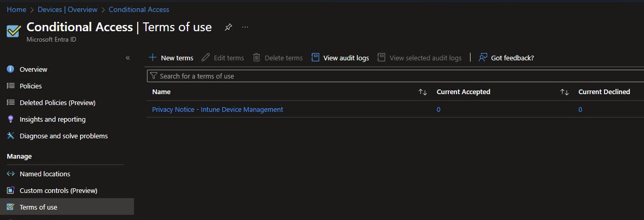Open Privacy Notice - Intune Device Management
This screenshot has width=644, height=220.
tap(217, 109)
